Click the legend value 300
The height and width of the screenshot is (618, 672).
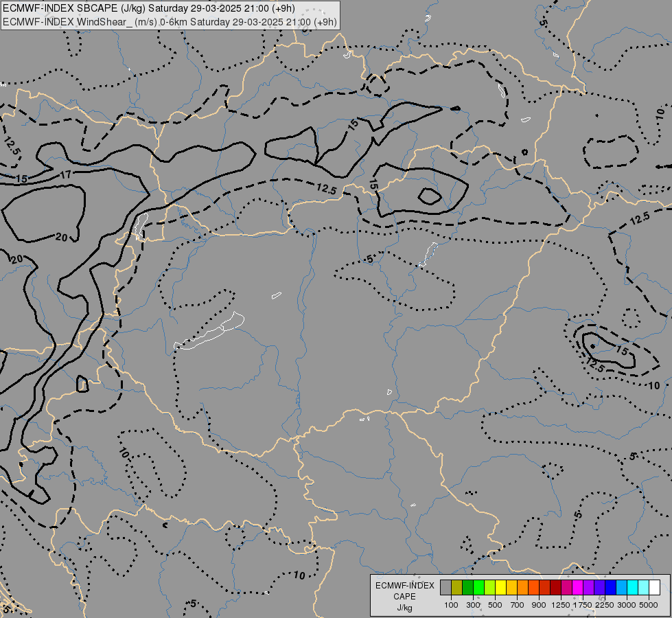473,605
